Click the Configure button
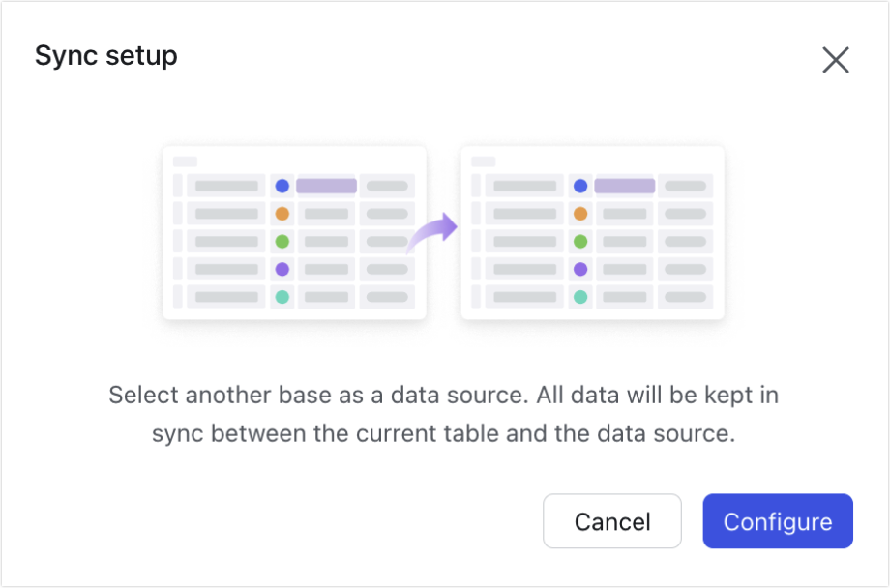This screenshot has height=588, width=890. tap(777, 521)
